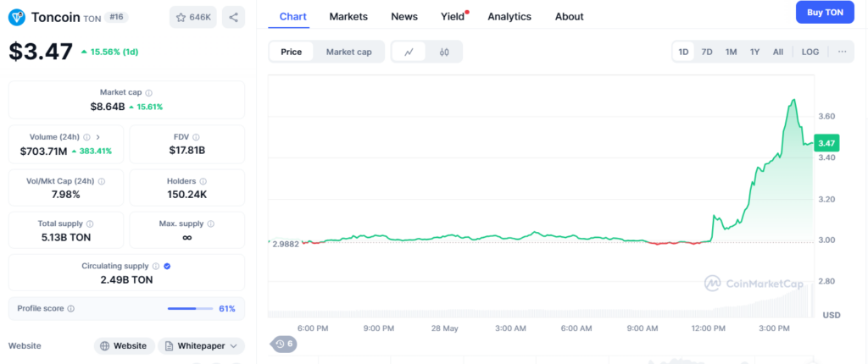Expand Volume (24h) chevron arrow
868x364 pixels.
tap(98, 137)
